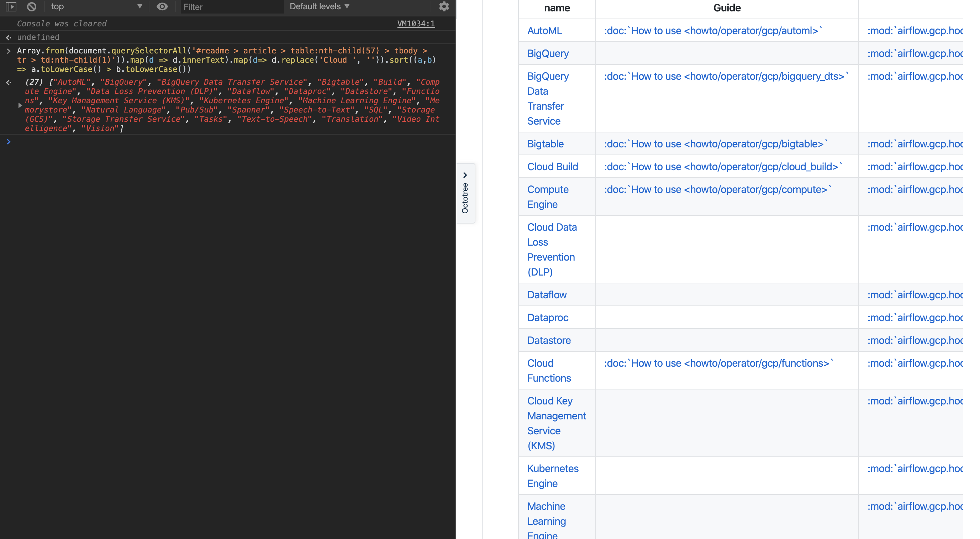Open the Cloud Functions link

(x=549, y=370)
